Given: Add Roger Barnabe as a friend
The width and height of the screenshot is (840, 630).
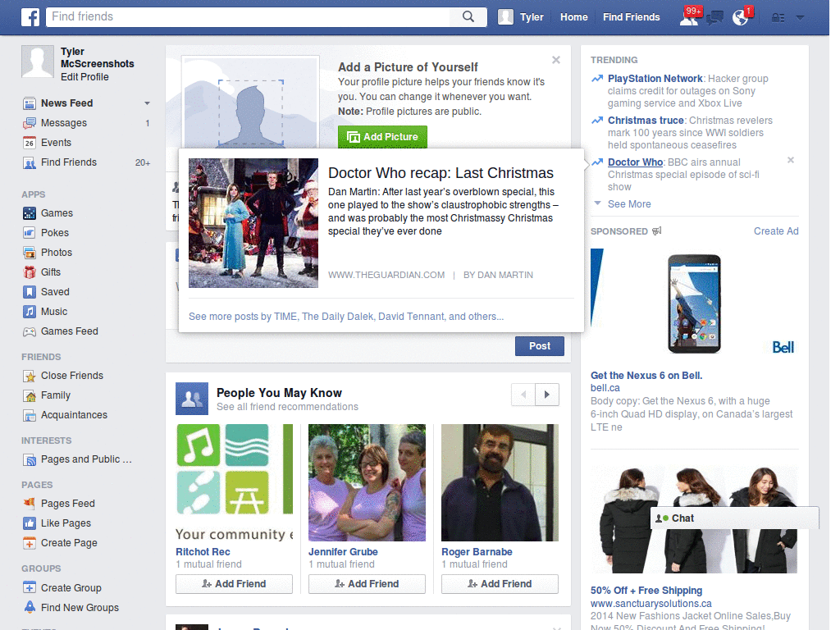Looking at the screenshot, I should point(500,584).
